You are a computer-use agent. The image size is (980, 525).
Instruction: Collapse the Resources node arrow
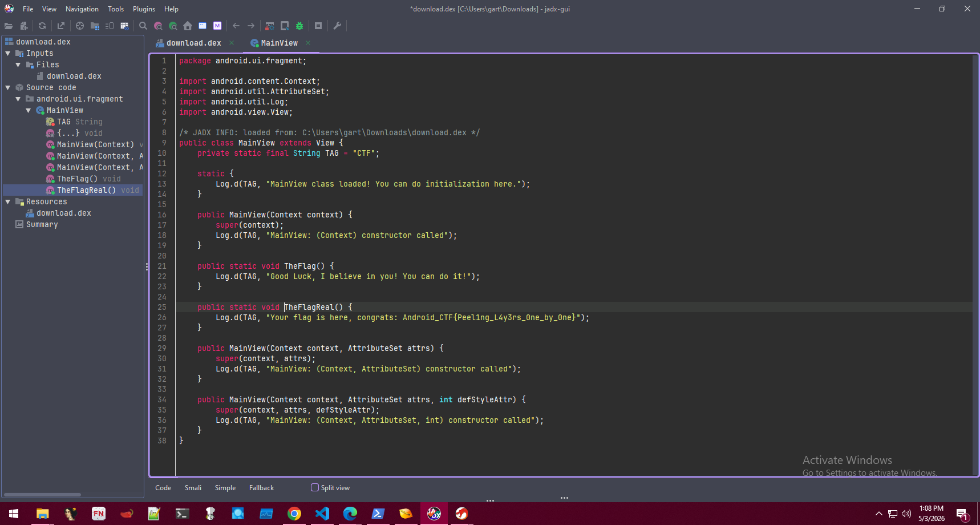tap(8, 201)
